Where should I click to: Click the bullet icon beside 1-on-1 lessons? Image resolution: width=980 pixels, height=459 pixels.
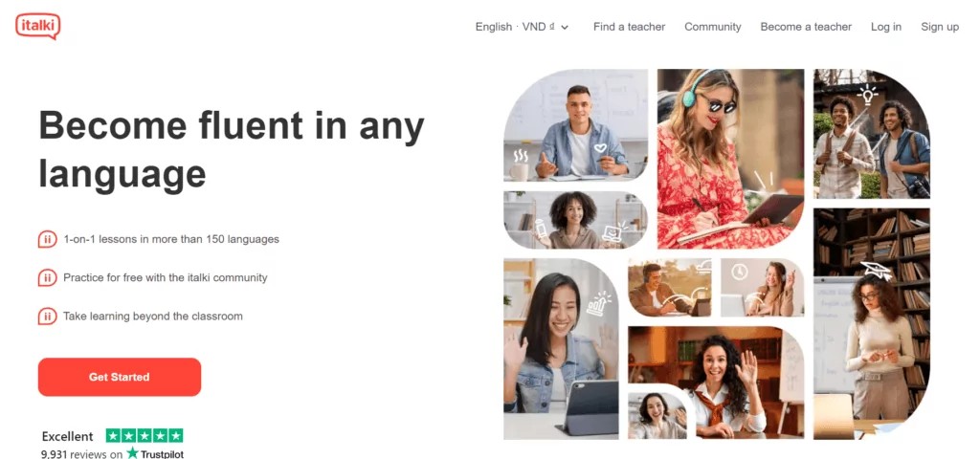47,239
